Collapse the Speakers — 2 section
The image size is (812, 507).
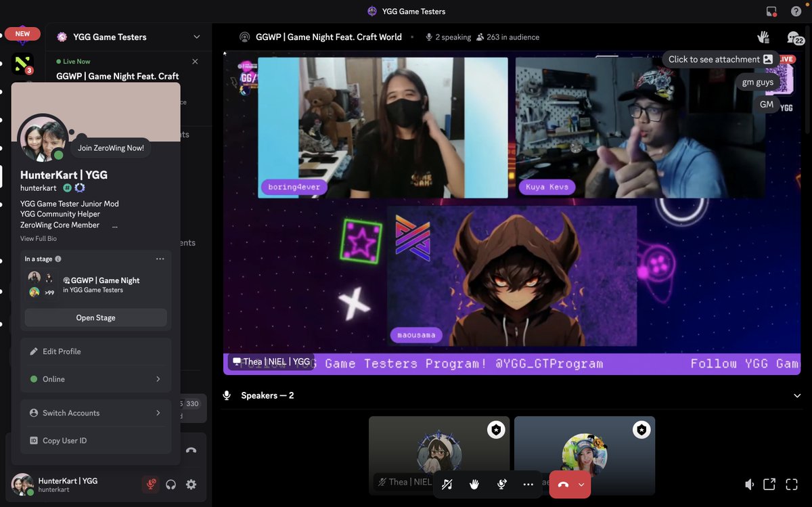click(x=797, y=396)
